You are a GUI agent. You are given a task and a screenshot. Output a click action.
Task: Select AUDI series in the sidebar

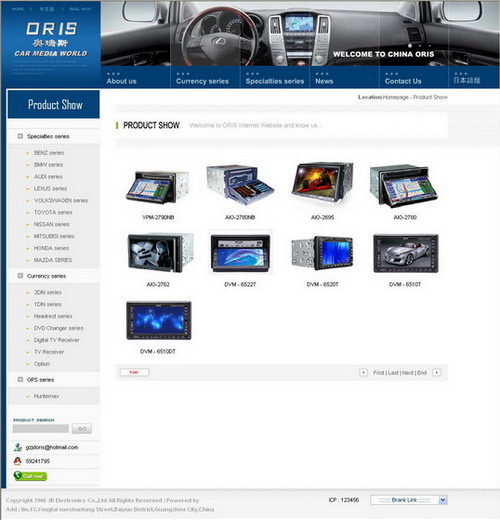coord(48,177)
